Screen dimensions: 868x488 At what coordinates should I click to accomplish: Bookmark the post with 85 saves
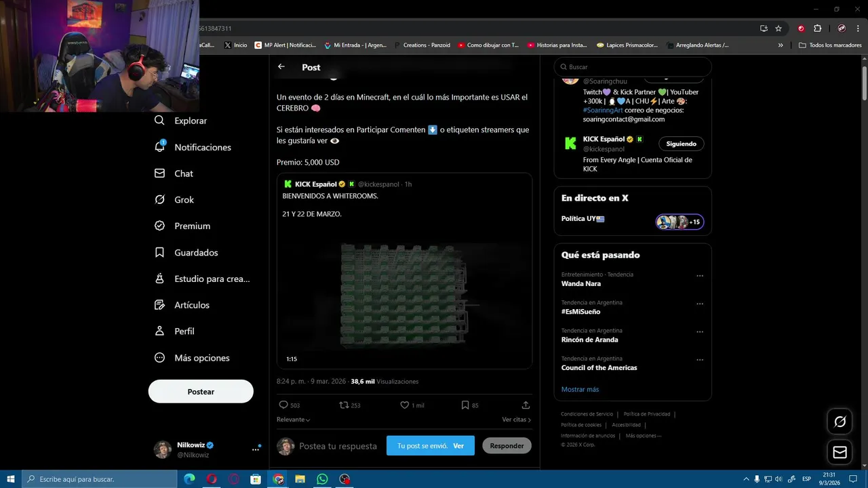click(x=465, y=405)
